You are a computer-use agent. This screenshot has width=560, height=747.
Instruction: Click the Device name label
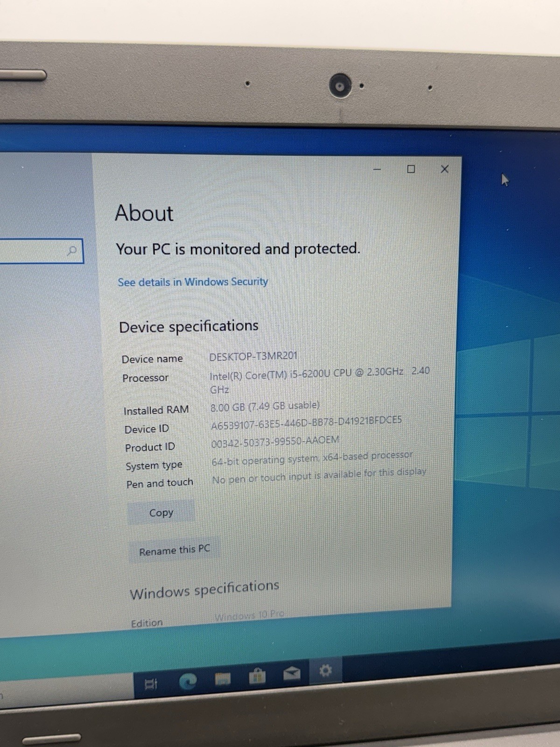pos(152,359)
